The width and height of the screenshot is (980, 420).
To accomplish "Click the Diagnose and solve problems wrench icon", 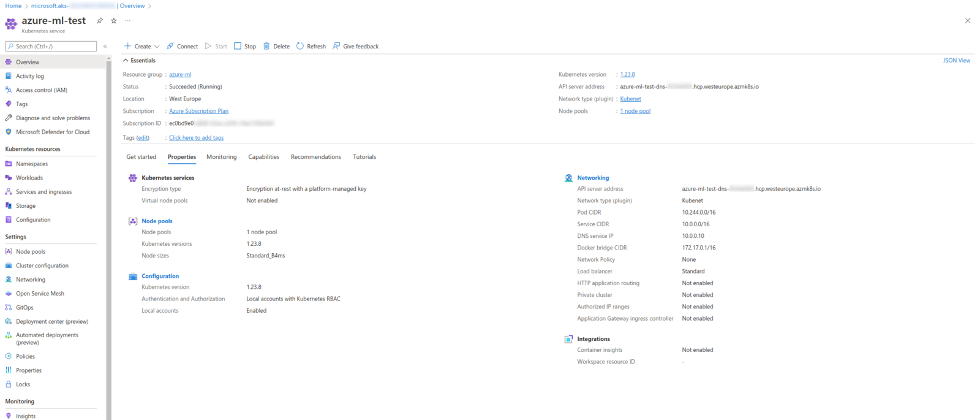I will click(9, 118).
